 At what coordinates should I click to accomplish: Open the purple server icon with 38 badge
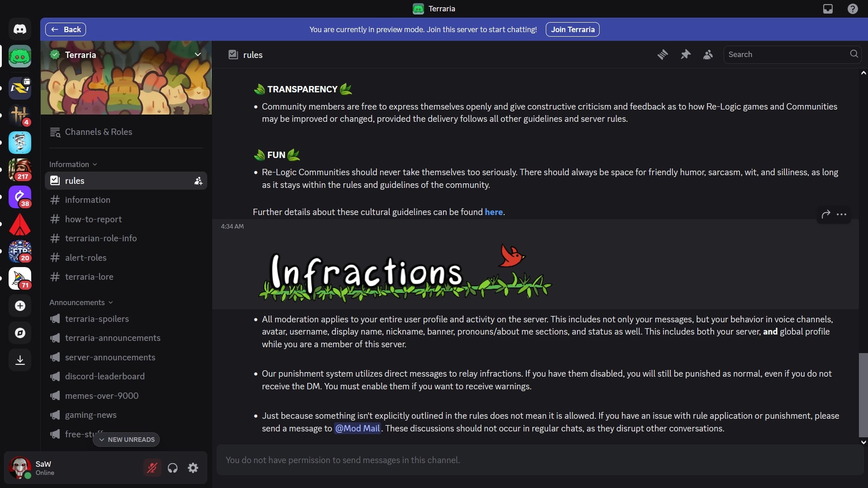click(20, 197)
